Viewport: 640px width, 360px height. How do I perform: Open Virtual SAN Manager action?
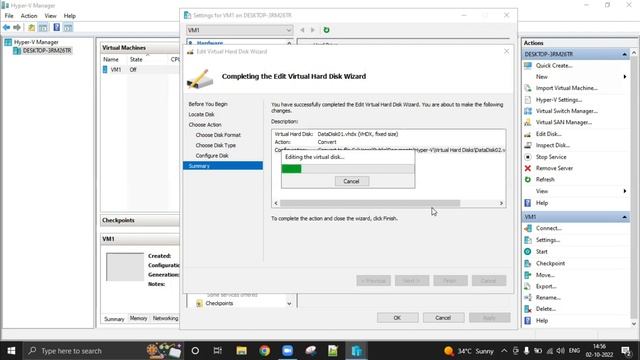tap(564, 122)
